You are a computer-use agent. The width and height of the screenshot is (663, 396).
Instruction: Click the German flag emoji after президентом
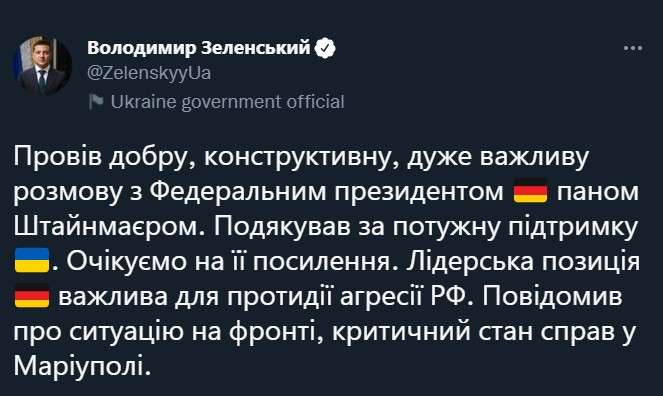point(530,191)
